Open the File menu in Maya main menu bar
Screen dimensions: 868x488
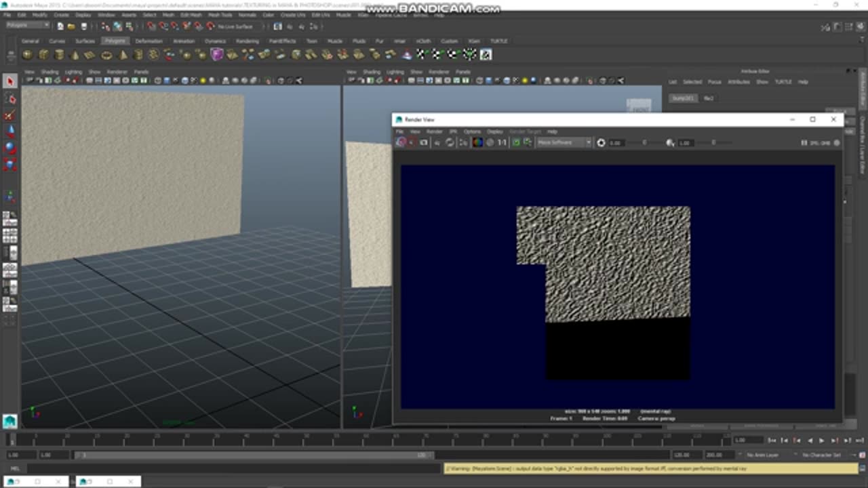pyautogui.click(x=7, y=14)
